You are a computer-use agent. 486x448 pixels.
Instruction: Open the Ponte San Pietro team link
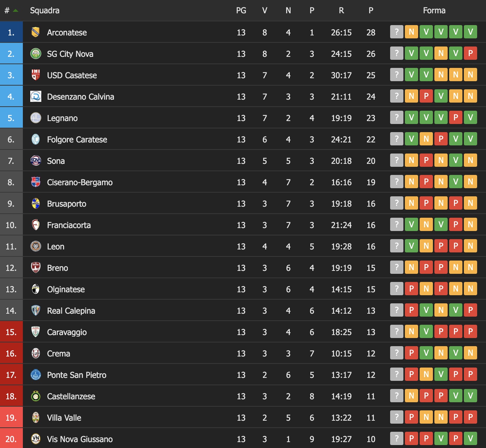(x=77, y=375)
